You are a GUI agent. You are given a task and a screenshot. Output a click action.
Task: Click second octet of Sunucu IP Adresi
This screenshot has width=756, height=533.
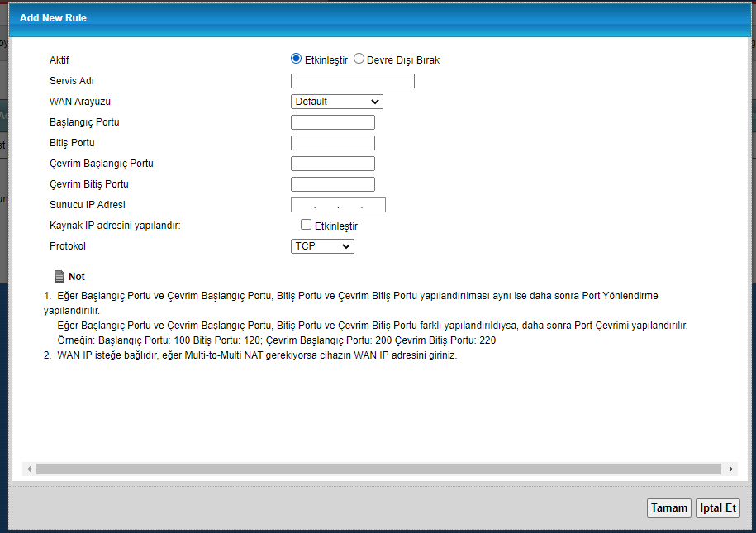[x=327, y=205]
